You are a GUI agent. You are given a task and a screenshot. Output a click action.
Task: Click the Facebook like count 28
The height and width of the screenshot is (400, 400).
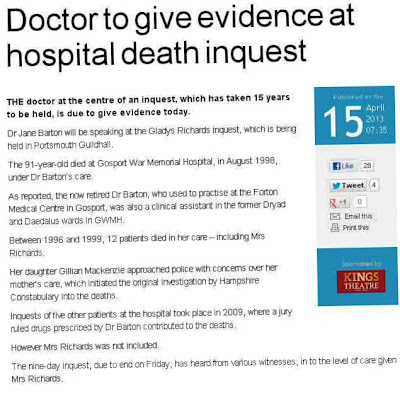(367, 166)
